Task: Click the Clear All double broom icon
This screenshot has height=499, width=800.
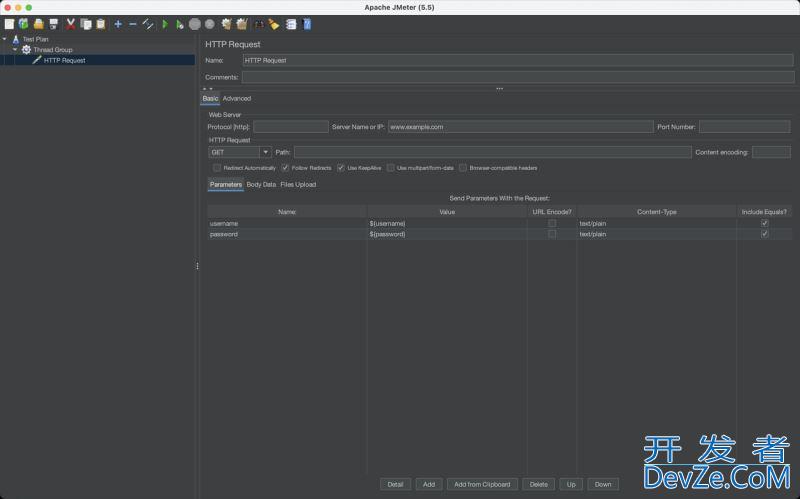Action: coord(242,24)
